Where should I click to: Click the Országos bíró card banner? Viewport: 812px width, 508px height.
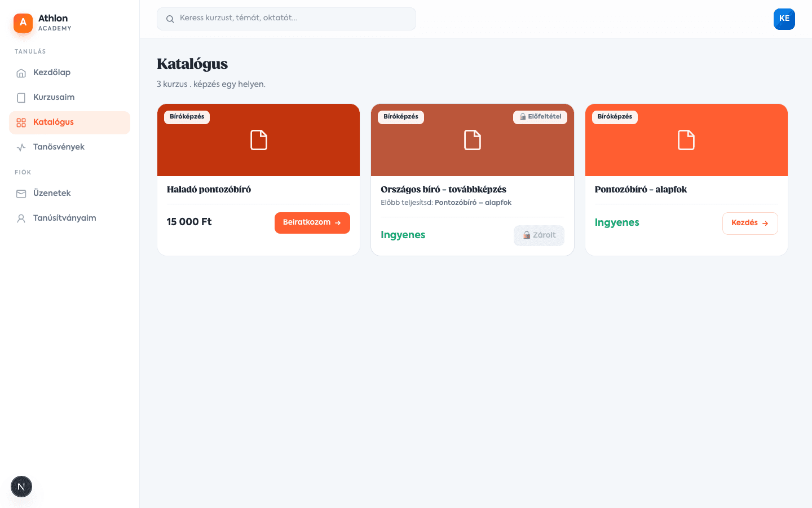pos(473,140)
